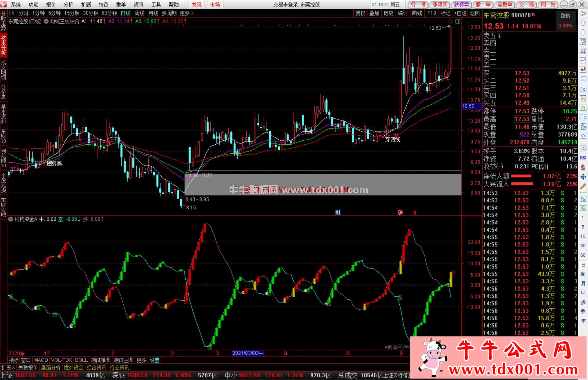Select the 季 quarterly period in right sidebar
This screenshot has width=588, height=380.
[583, 312]
